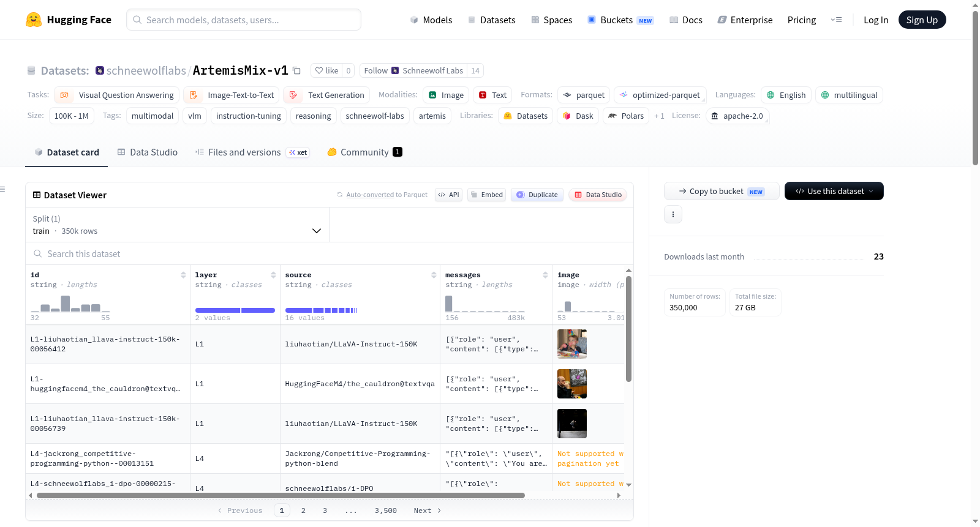
Task: Sort by the id column
Action: pos(183,275)
